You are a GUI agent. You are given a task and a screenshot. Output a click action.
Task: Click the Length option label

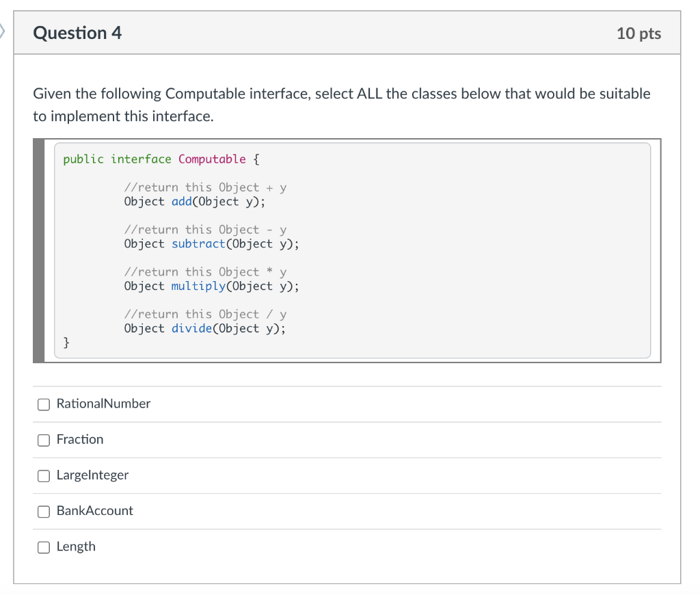click(x=76, y=546)
